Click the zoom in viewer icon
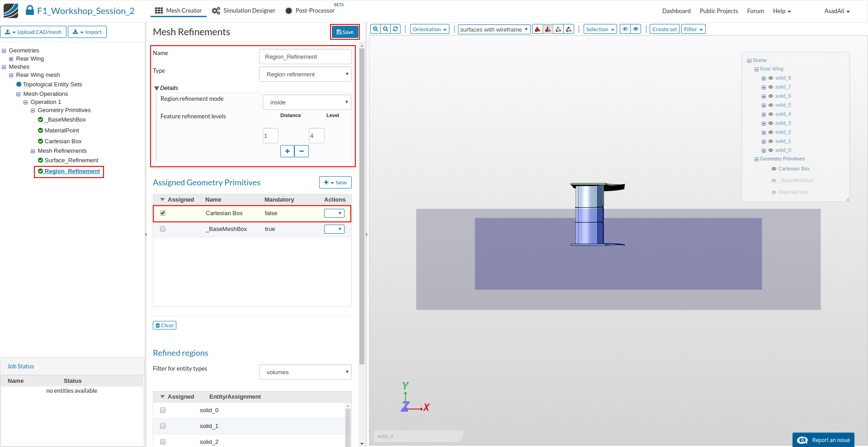This screenshot has width=868, height=447. point(375,29)
